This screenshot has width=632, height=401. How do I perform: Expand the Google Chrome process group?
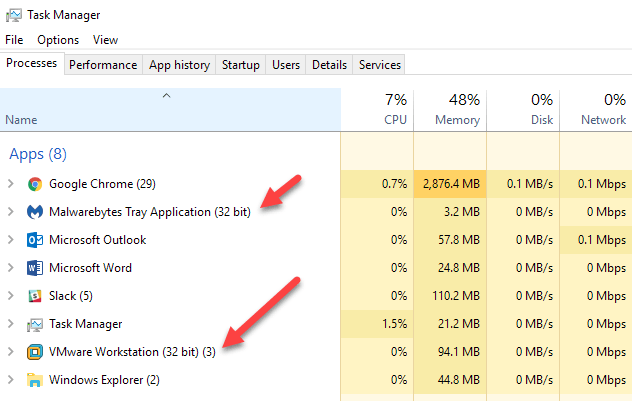(x=10, y=184)
